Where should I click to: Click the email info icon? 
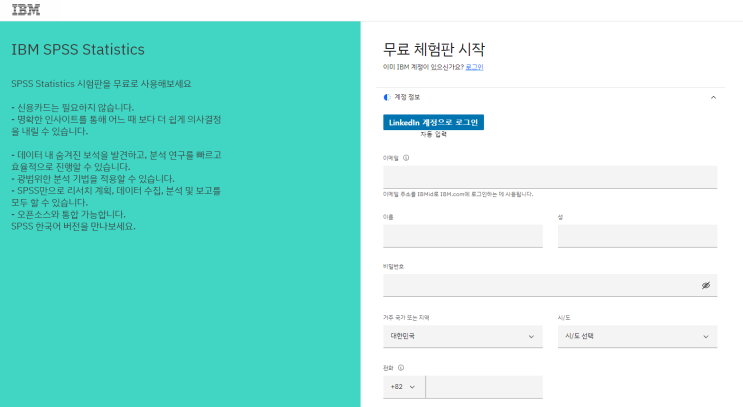(406, 158)
